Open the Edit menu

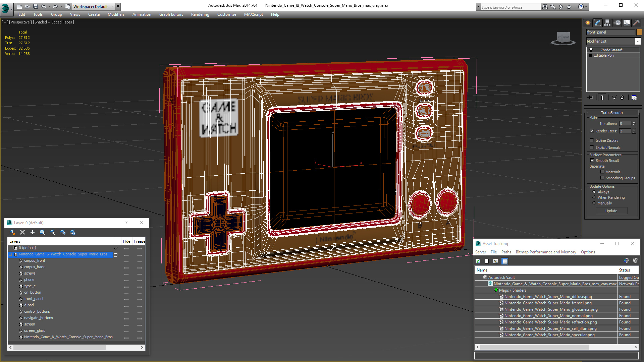pyautogui.click(x=22, y=14)
